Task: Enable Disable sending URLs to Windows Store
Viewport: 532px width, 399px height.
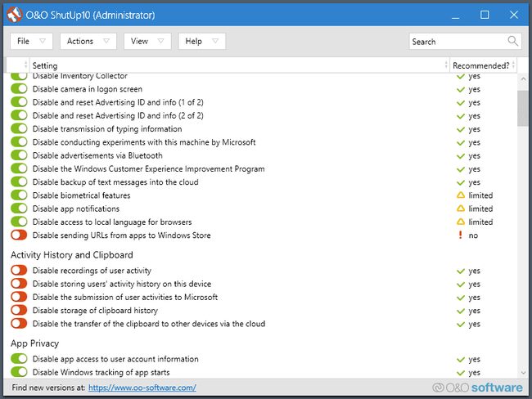Action: [19, 235]
